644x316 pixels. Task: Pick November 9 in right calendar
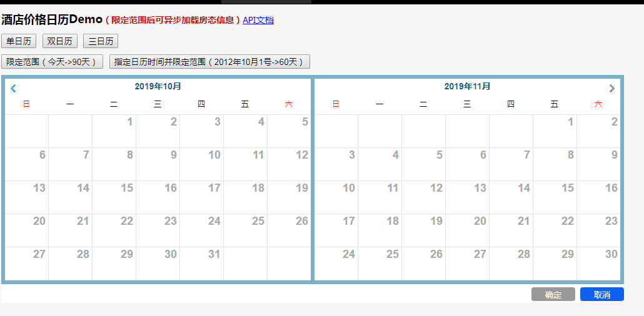pos(598,165)
